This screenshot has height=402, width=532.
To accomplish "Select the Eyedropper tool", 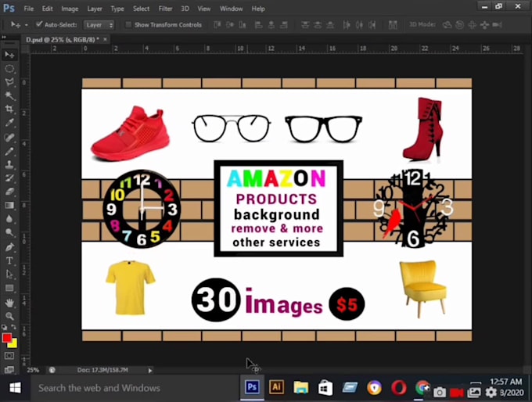I will click(9, 124).
